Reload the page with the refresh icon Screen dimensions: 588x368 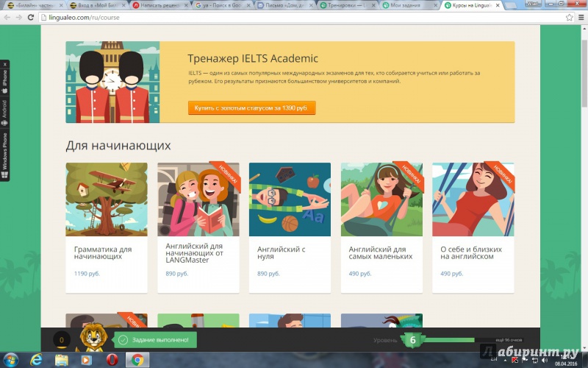(x=31, y=17)
